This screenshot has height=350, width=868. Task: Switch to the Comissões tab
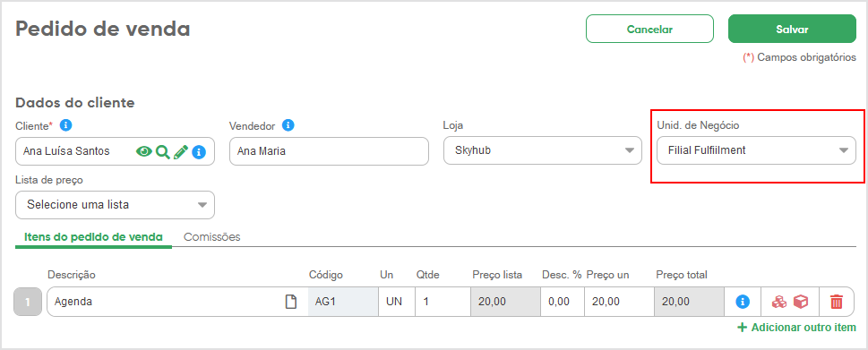[212, 236]
